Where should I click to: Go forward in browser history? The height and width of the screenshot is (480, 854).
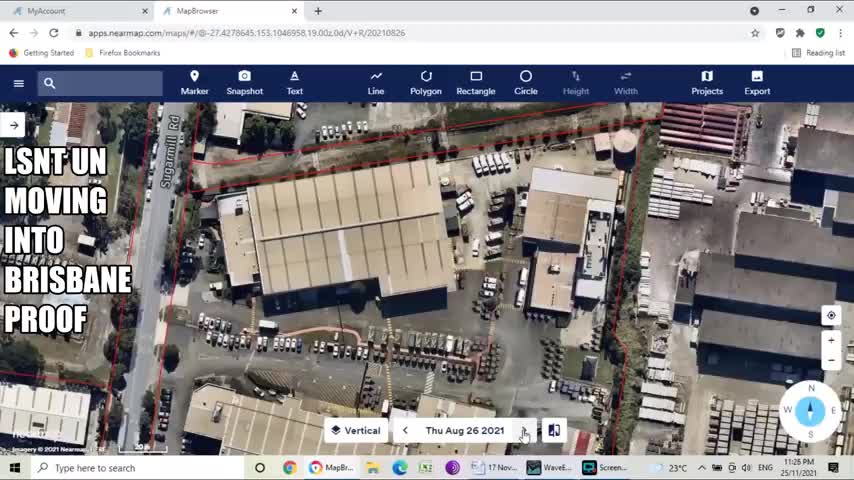[x=34, y=33]
